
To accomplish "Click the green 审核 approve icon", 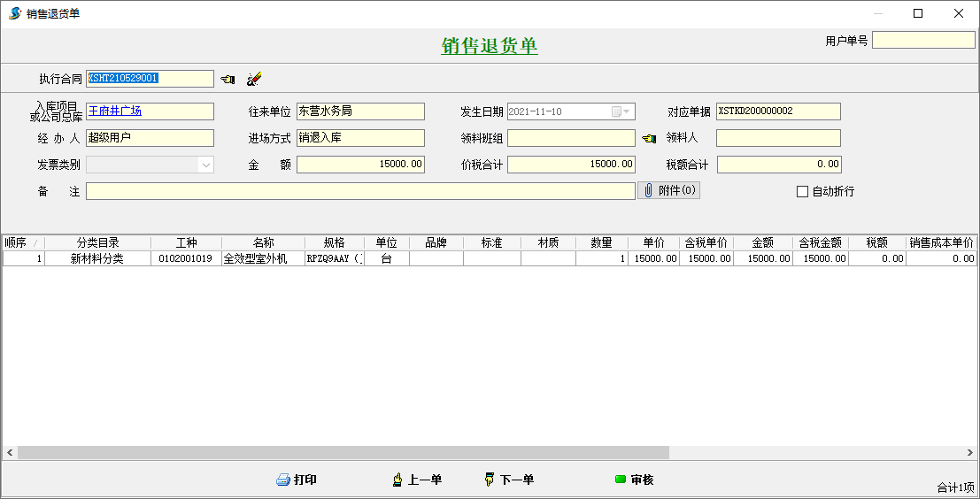I will [x=621, y=480].
